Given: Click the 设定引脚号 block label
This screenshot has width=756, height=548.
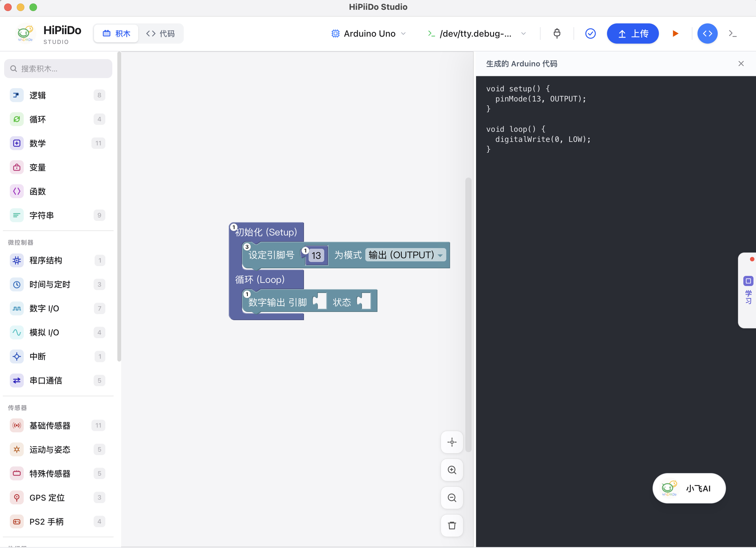Looking at the screenshot, I should point(271,255).
